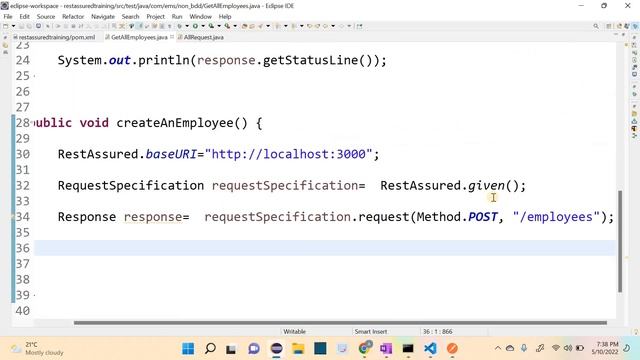Click the Wi-Fi icon in system tray

pos(556,348)
